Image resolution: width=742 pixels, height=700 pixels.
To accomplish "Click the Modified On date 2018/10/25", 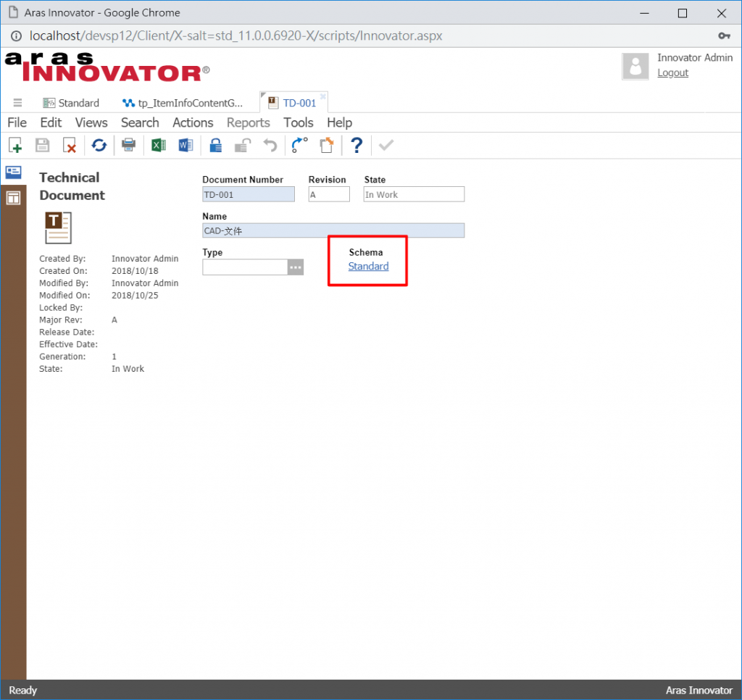I will click(135, 296).
